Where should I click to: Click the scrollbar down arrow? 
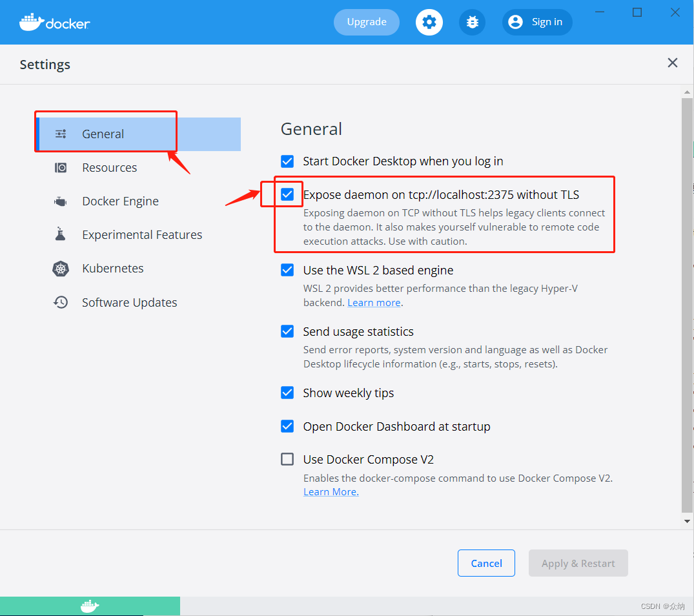pyautogui.click(x=686, y=521)
